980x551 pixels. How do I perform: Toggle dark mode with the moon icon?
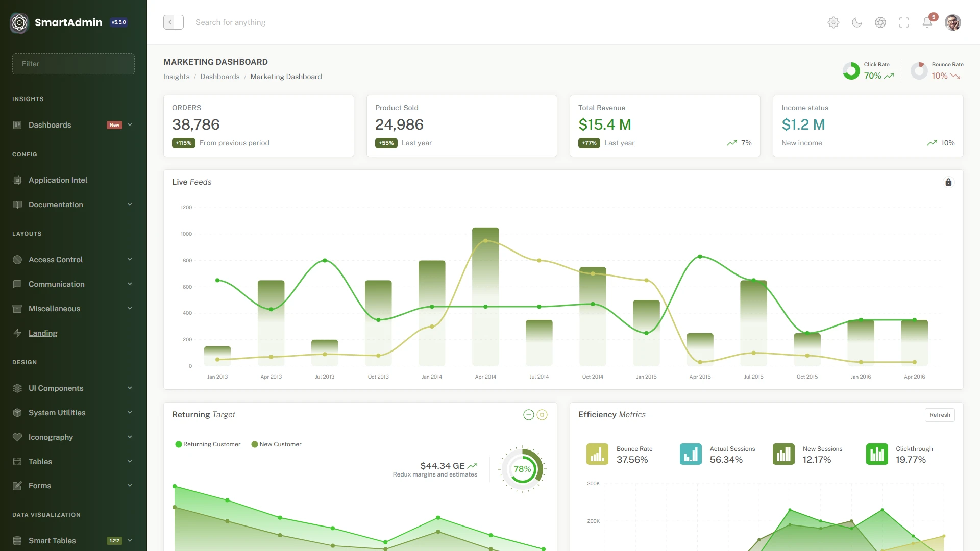tap(857, 22)
